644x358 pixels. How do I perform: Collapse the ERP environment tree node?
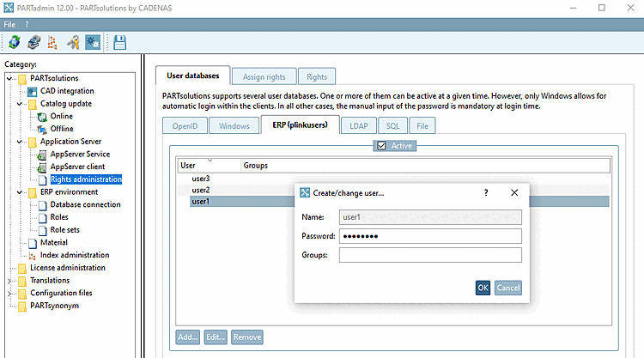(x=19, y=192)
